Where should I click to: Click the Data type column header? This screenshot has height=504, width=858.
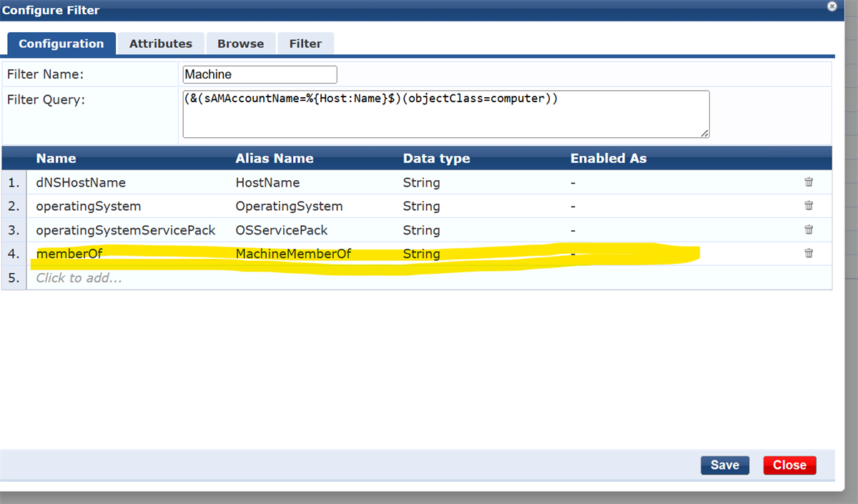(x=436, y=158)
